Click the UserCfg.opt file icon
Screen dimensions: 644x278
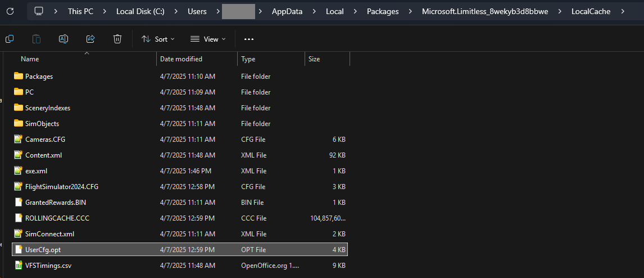pos(18,250)
